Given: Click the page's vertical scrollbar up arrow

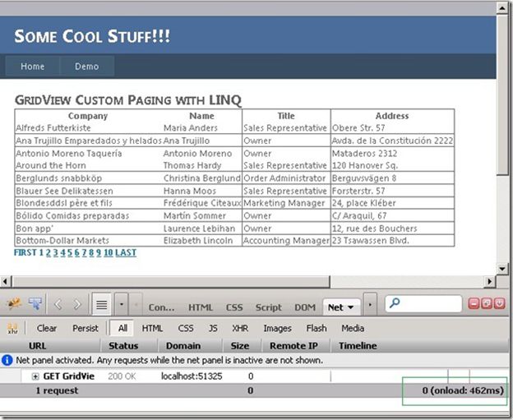Looking at the screenshot, I should [501, 8].
